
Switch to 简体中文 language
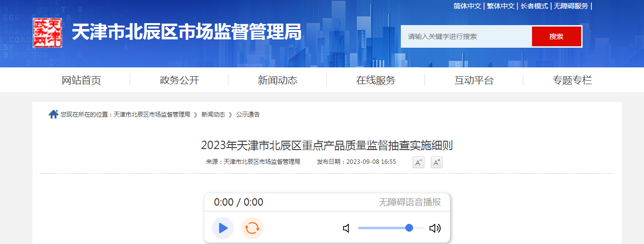click(x=467, y=6)
